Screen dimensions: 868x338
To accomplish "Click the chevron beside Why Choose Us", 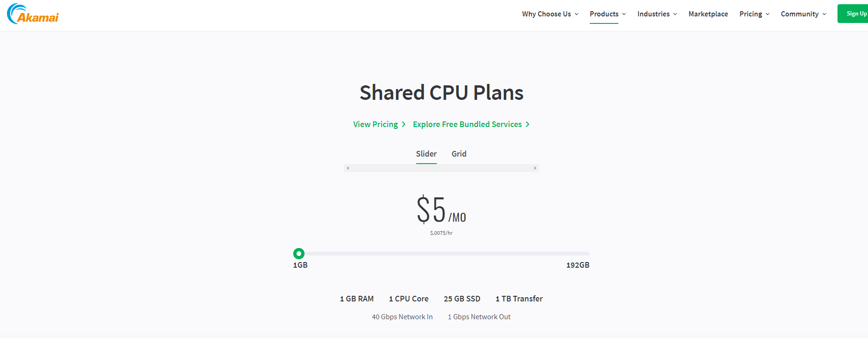I will coord(577,14).
